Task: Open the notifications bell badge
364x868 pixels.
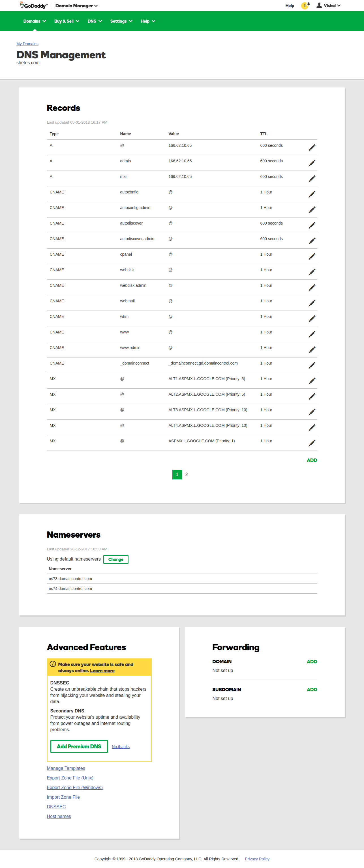Action: (305, 6)
